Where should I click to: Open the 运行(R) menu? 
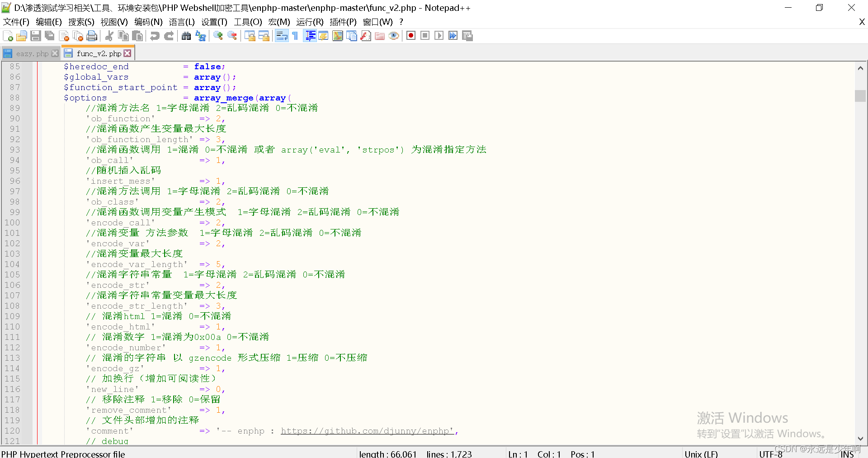click(x=310, y=22)
